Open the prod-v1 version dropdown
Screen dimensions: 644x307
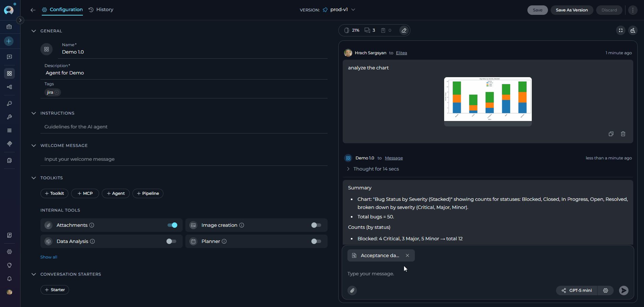(x=339, y=10)
